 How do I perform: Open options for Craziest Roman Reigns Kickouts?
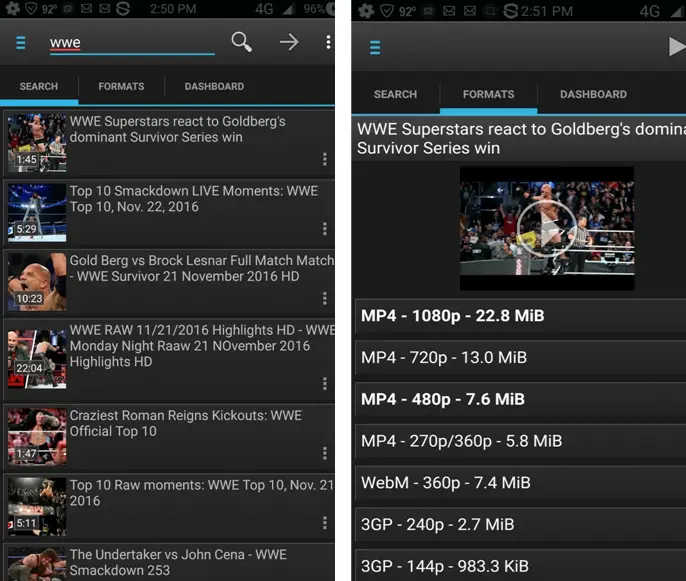pos(325,453)
